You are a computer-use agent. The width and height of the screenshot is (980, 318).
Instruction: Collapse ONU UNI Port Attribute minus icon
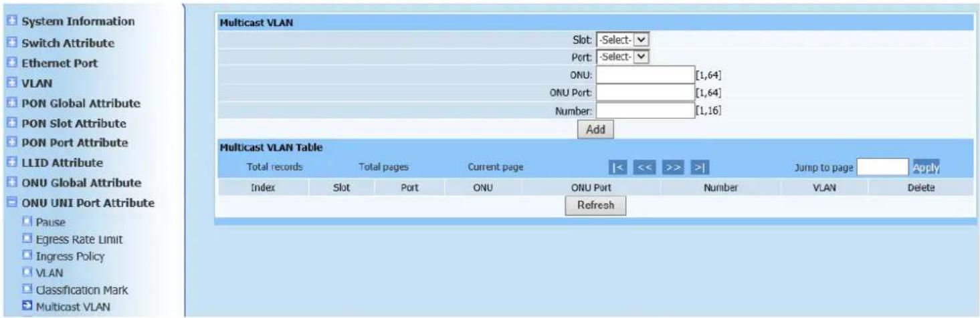(x=11, y=203)
